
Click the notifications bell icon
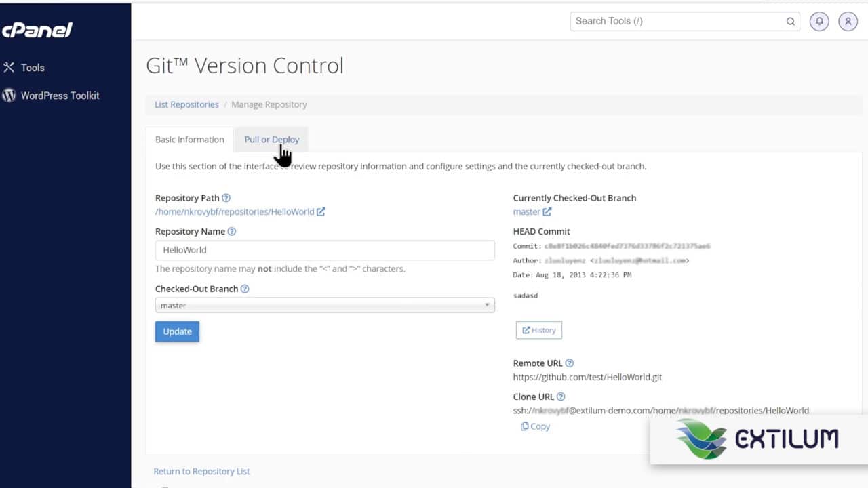[819, 21]
